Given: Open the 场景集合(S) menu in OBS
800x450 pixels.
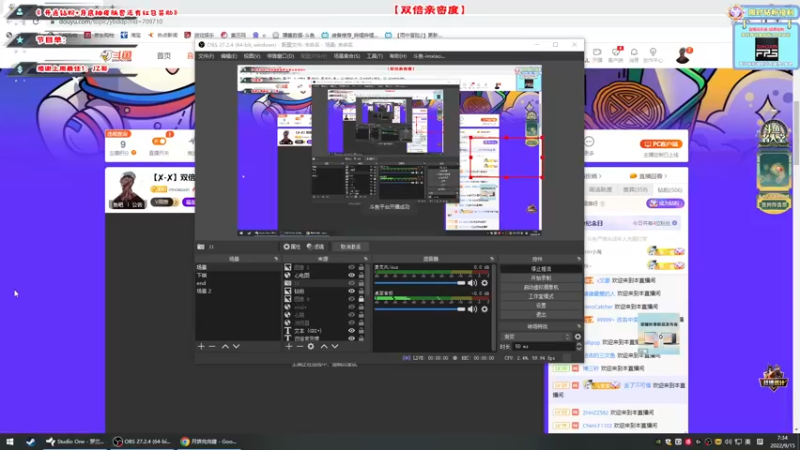Looking at the screenshot, I should 347,56.
